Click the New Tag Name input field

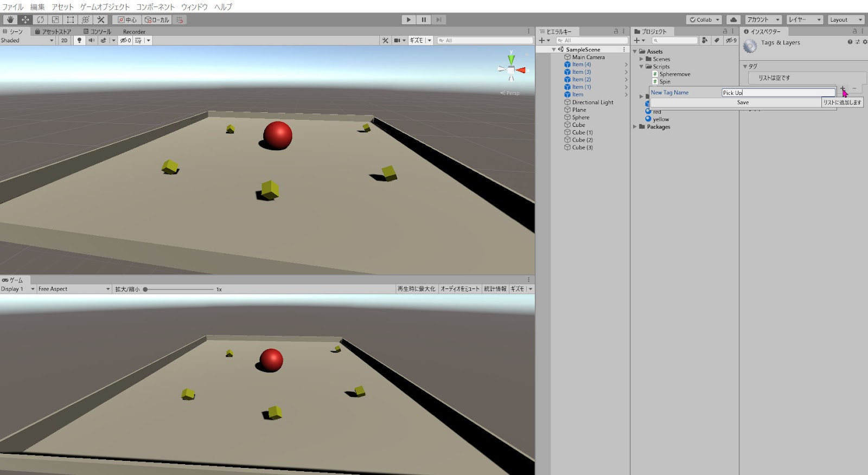pos(778,93)
